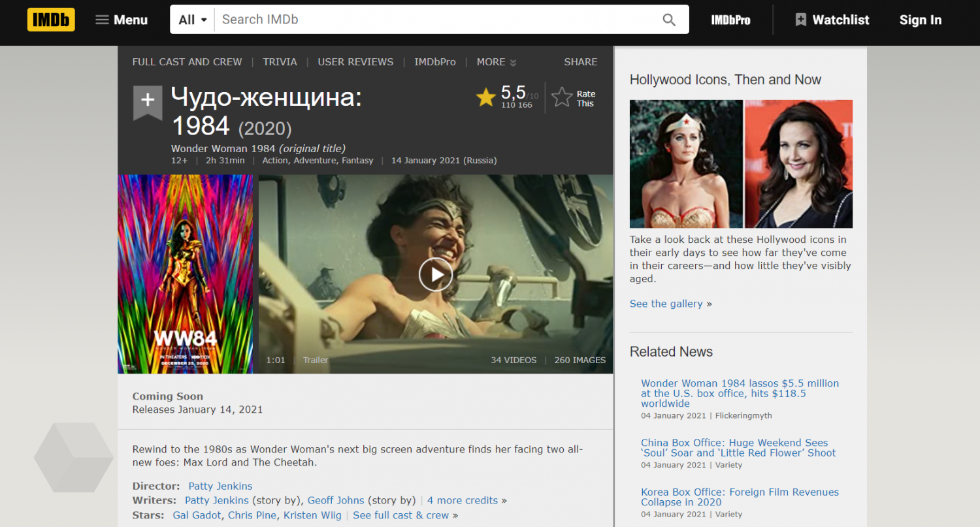Click the Coming Soon label
The image size is (980, 527).
[167, 396]
